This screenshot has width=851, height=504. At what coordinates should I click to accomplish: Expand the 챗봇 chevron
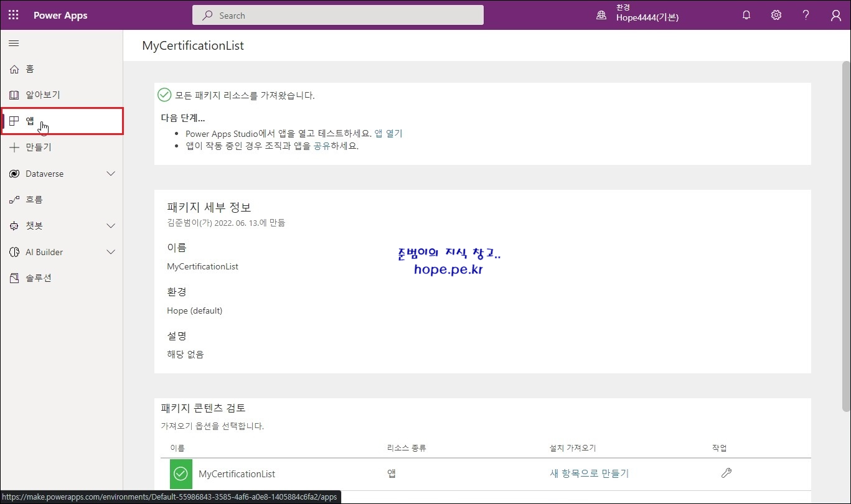111,226
